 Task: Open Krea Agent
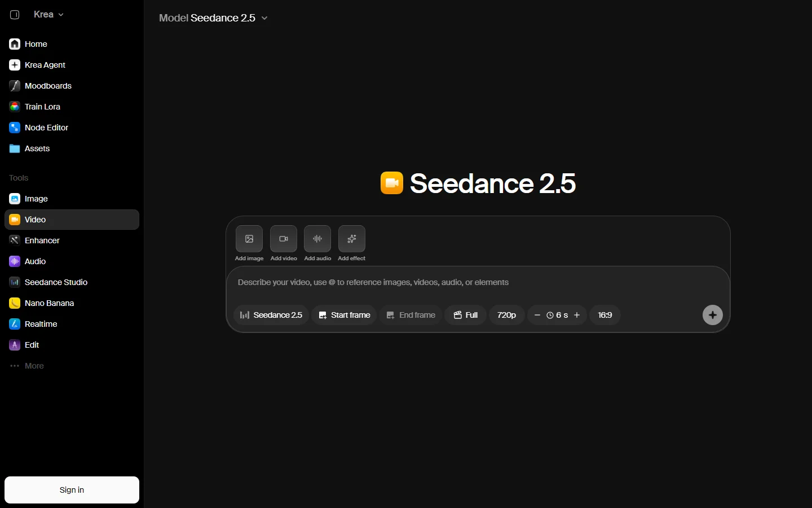tap(72, 65)
